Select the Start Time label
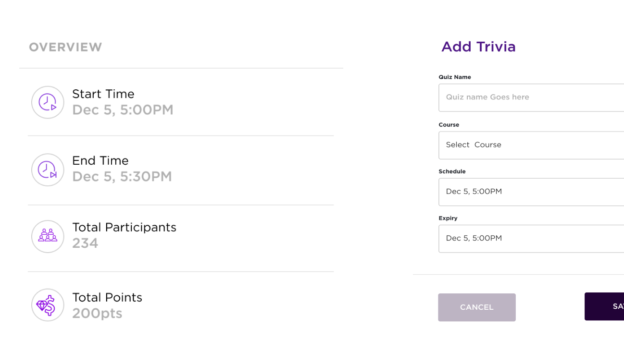 point(103,94)
